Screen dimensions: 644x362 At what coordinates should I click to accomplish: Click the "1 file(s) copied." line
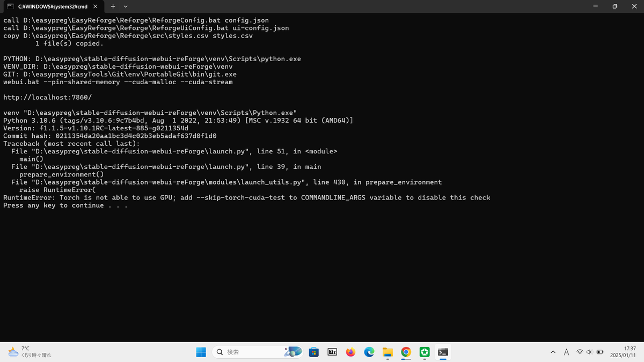(69, 43)
